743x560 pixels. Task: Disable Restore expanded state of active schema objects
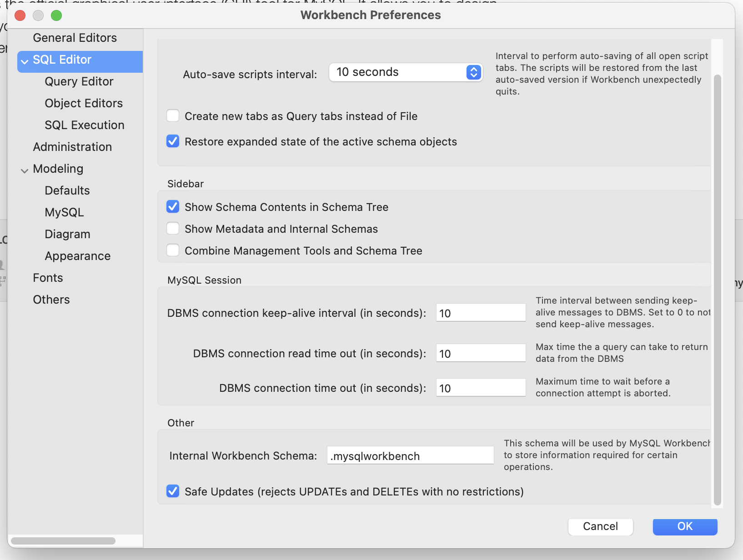pyautogui.click(x=173, y=141)
